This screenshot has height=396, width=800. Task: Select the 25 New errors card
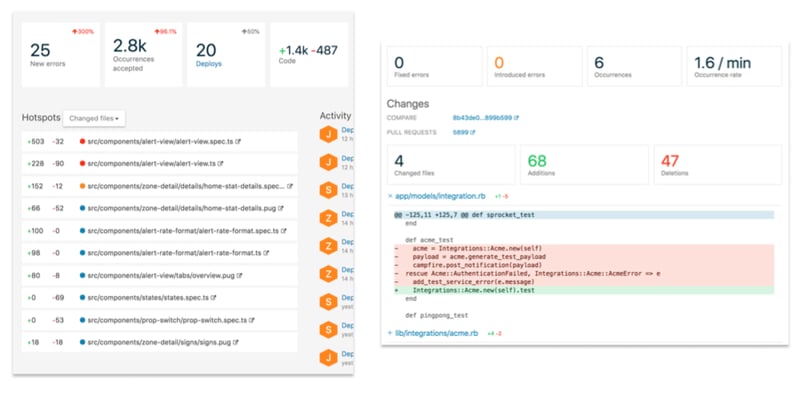61,55
